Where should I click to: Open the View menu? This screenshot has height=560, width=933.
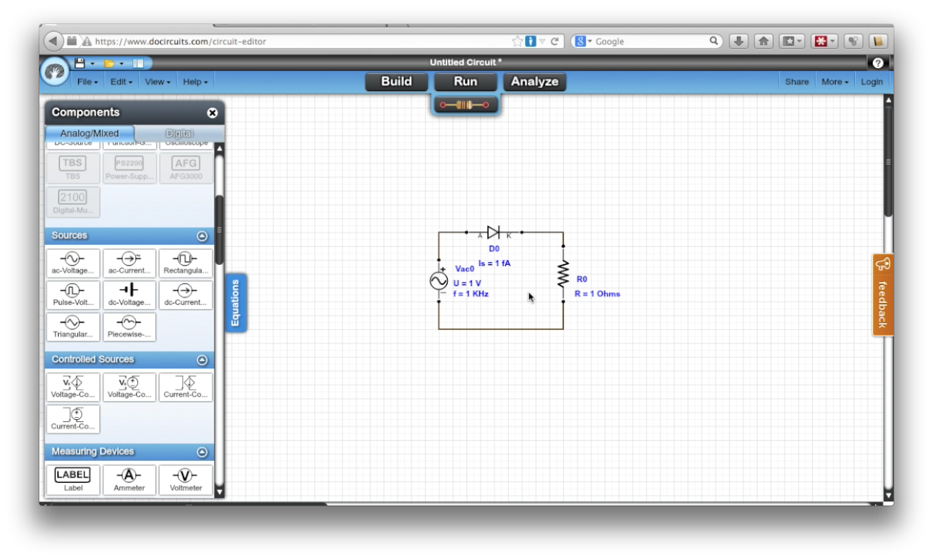pyautogui.click(x=158, y=81)
